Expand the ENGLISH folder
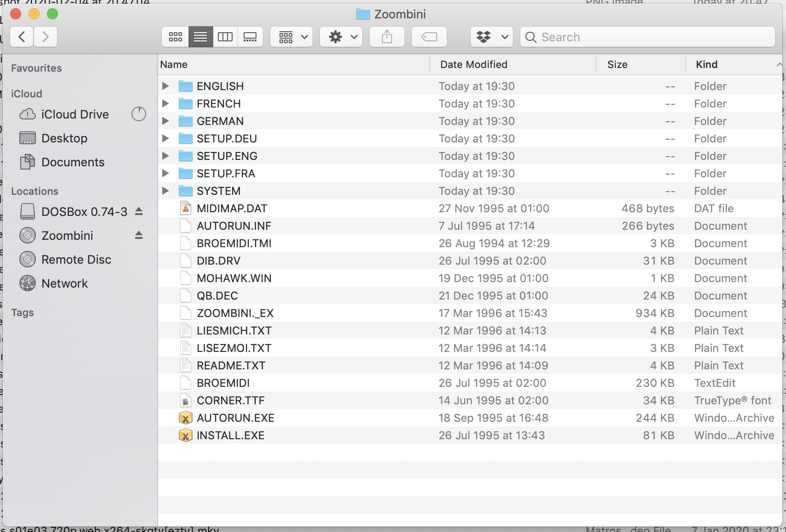Viewport: 786px width, 532px height. click(x=165, y=86)
